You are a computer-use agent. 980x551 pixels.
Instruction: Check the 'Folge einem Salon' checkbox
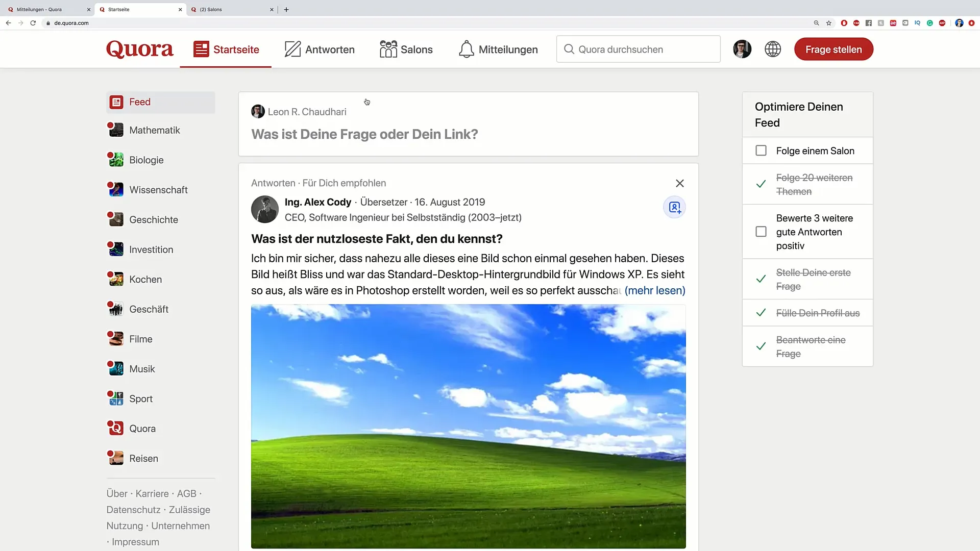pyautogui.click(x=761, y=151)
